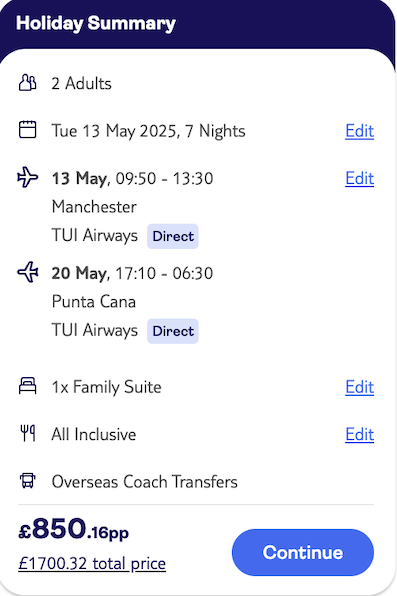Continue to the next booking step
This screenshot has width=397, height=596.
pyautogui.click(x=303, y=553)
